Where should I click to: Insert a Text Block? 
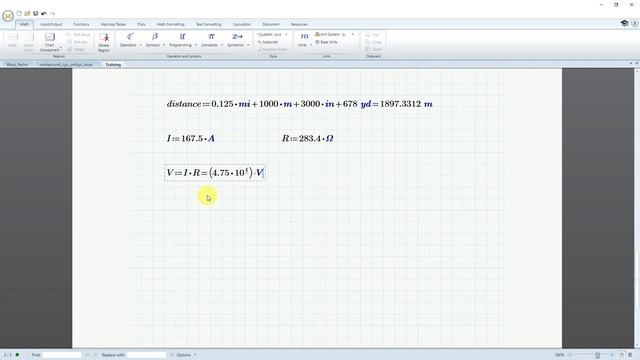(x=78, y=35)
